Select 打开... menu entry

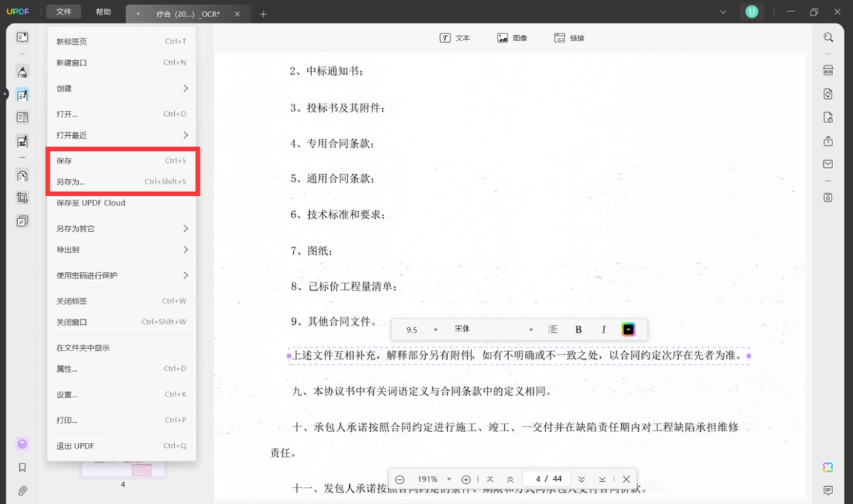[x=122, y=114]
